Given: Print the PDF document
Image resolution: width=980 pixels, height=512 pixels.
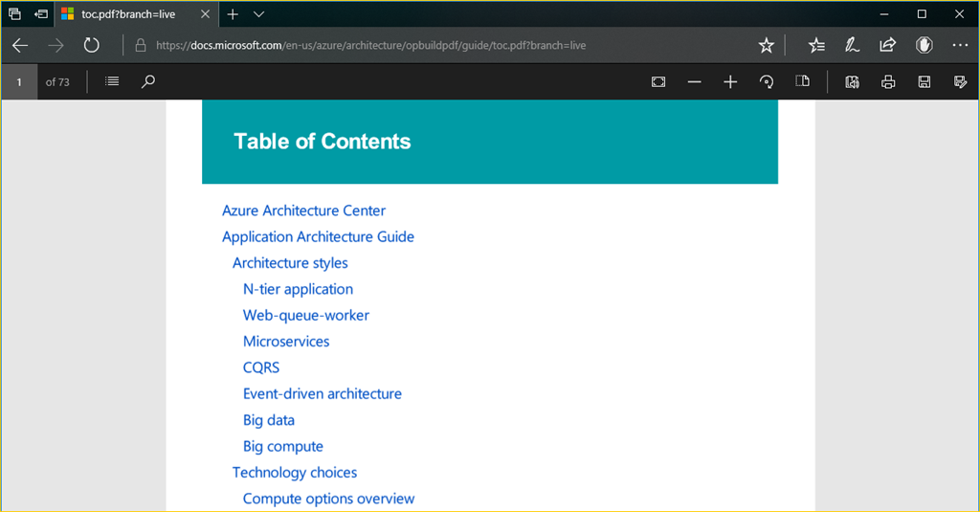Looking at the screenshot, I should (888, 82).
